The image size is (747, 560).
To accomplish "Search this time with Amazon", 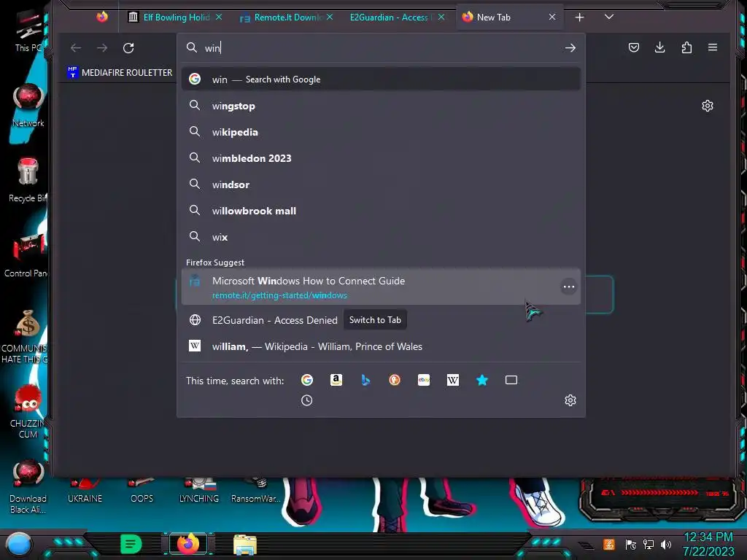I will [336, 380].
